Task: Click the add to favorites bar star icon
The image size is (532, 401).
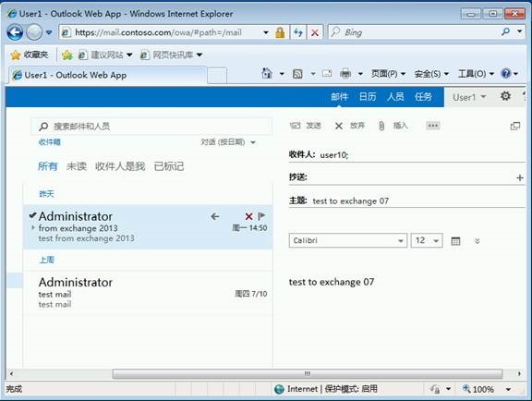Action: [67, 55]
